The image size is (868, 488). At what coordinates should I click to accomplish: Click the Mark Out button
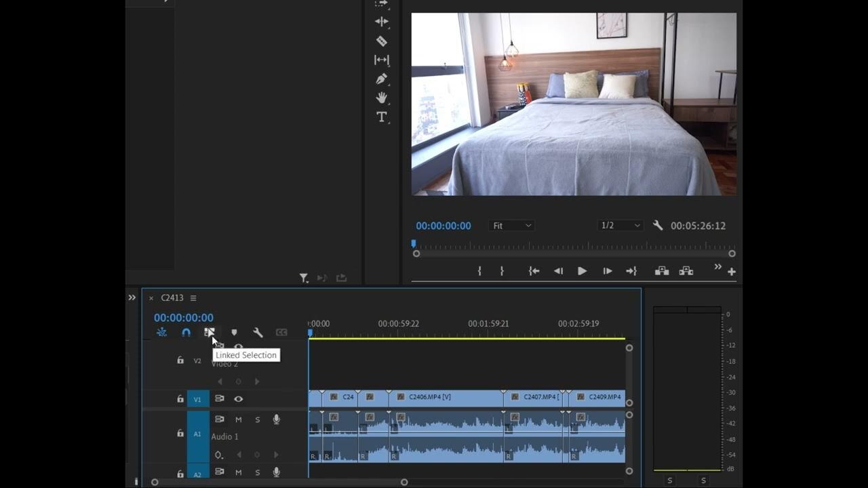point(502,271)
